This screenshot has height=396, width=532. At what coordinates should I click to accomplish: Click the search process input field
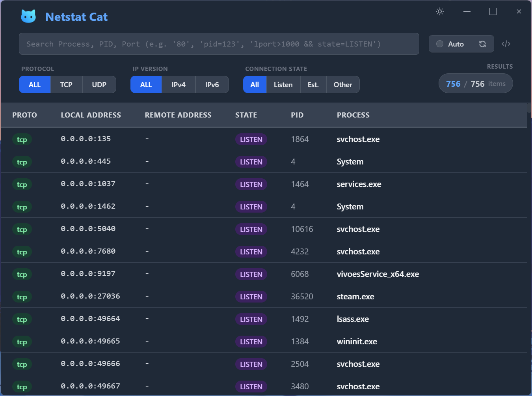coord(219,44)
